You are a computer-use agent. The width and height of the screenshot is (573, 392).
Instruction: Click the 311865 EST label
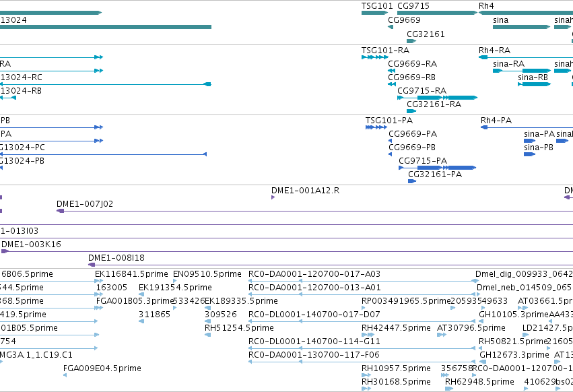click(155, 315)
